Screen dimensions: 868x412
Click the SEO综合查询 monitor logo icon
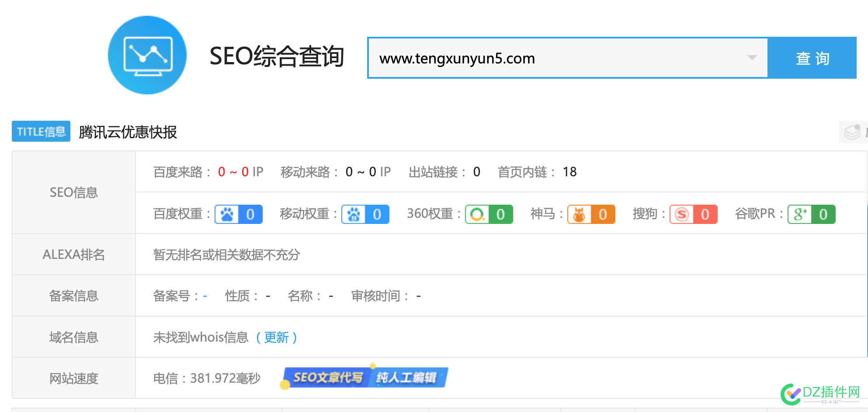(147, 55)
